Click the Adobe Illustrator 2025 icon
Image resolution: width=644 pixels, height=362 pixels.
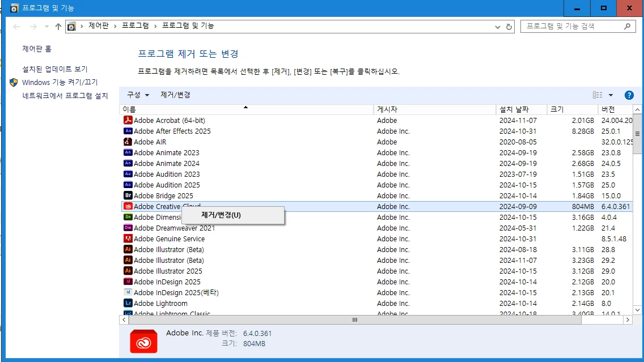click(128, 270)
